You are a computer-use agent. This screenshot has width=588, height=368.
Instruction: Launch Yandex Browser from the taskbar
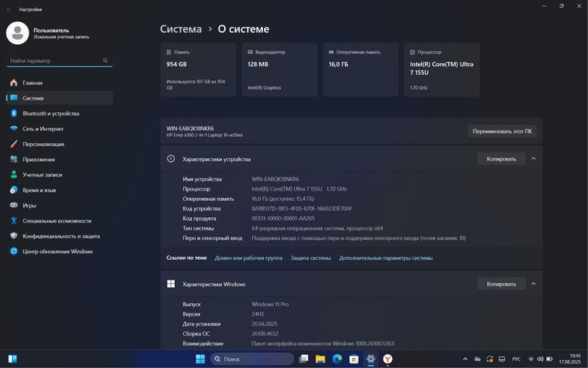coord(388,359)
